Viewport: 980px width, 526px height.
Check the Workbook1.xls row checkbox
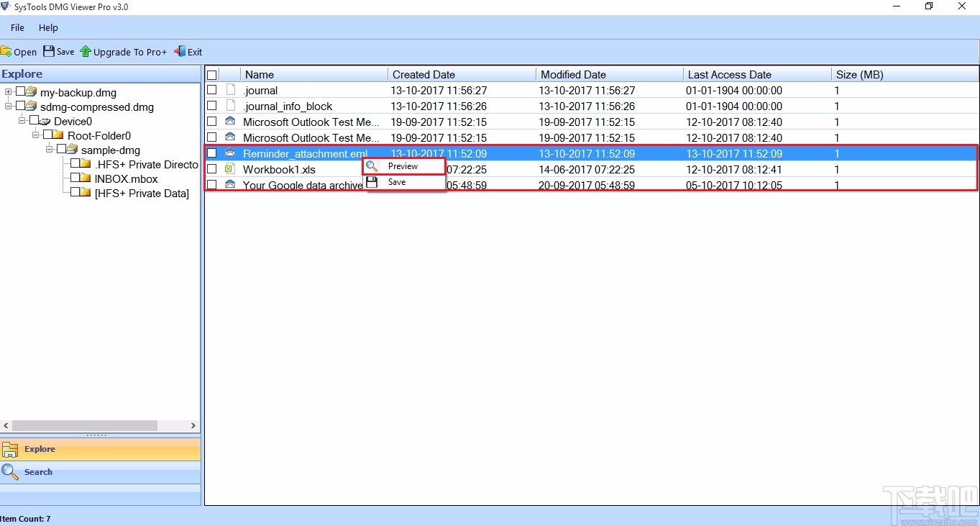coord(211,168)
